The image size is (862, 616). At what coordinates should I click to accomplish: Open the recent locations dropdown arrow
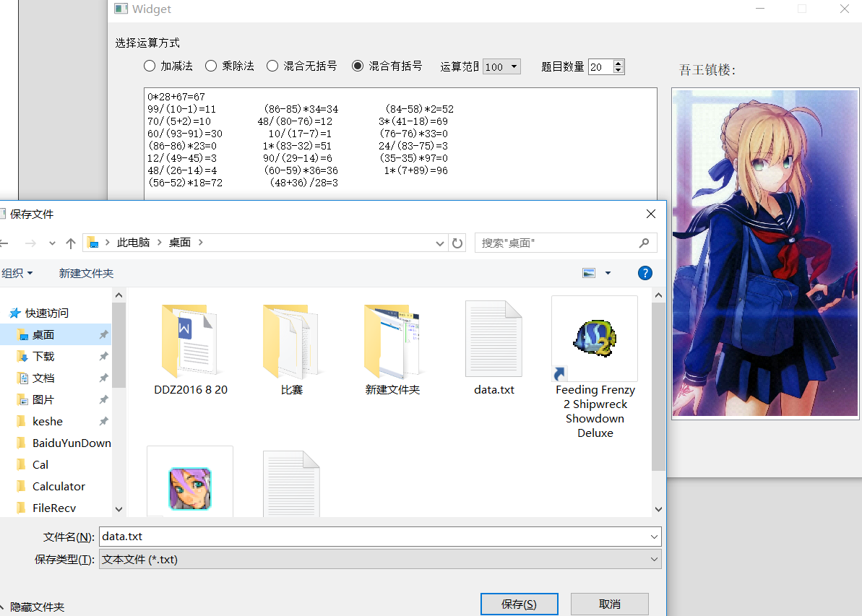(52, 243)
